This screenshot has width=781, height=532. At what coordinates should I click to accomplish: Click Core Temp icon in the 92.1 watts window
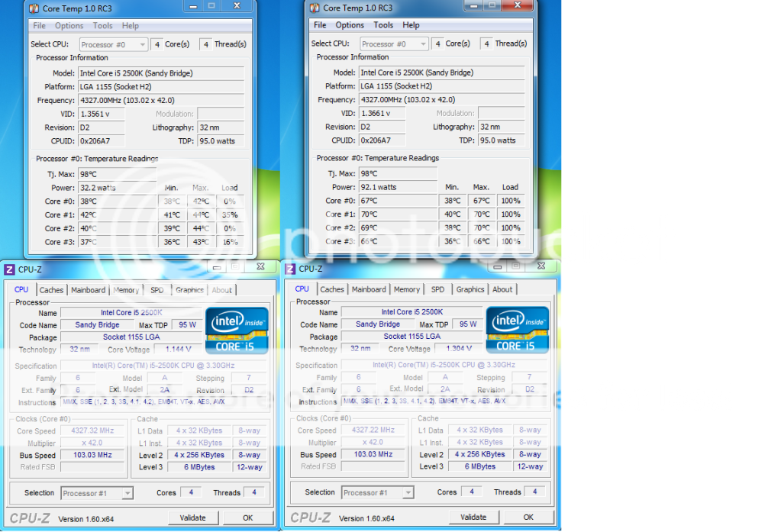point(314,8)
